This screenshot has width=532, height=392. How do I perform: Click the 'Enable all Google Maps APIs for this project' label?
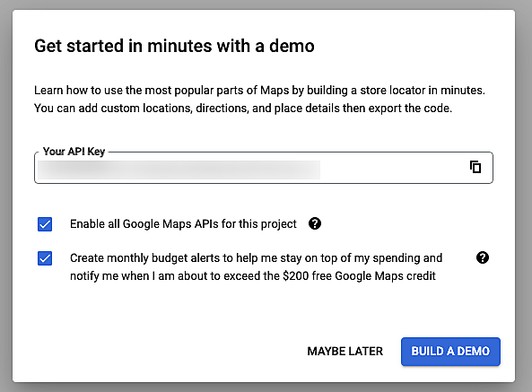pos(183,223)
